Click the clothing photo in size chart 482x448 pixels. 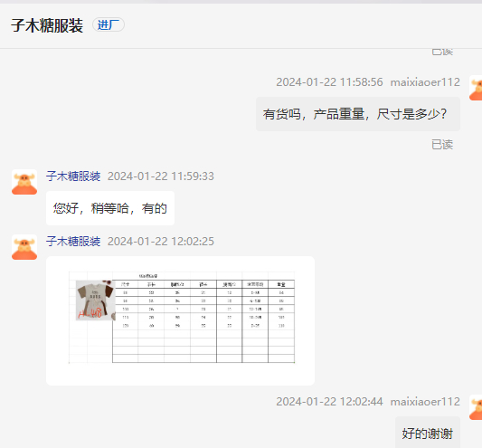point(95,300)
